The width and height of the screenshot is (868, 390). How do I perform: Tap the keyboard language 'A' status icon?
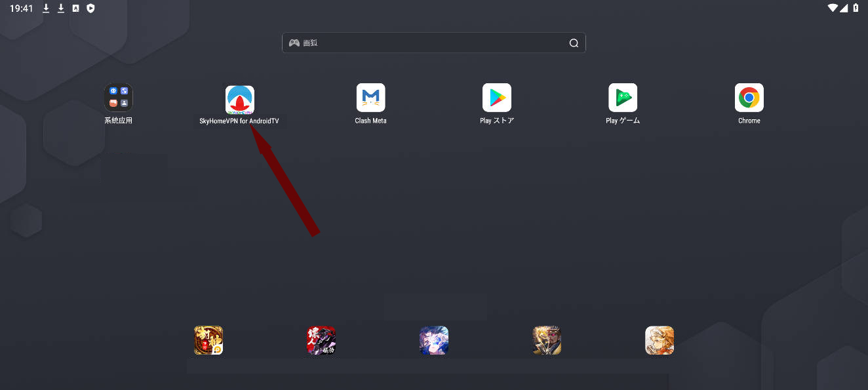tap(76, 9)
